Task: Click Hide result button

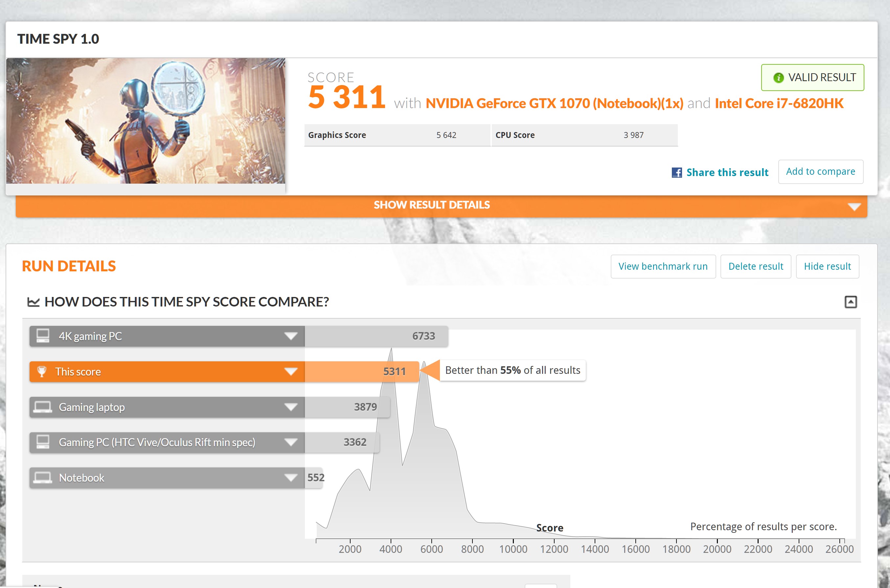Action: click(x=827, y=267)
